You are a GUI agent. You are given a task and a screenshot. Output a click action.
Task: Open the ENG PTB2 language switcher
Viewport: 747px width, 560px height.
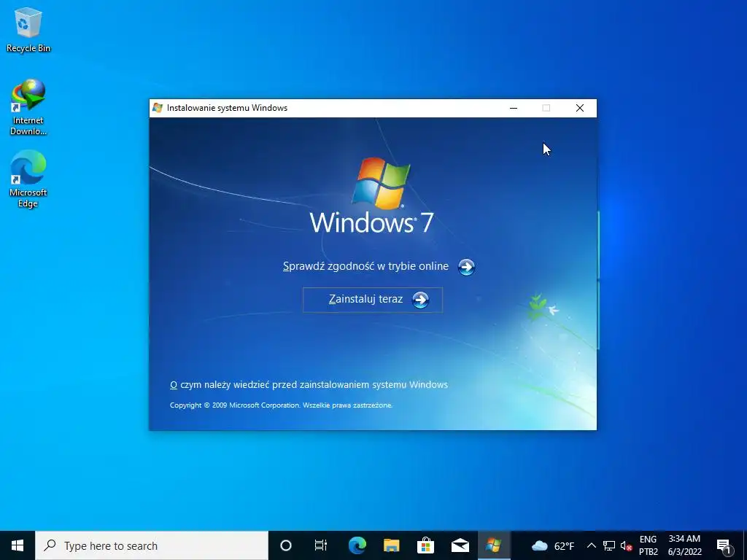[x=648, y=545]
